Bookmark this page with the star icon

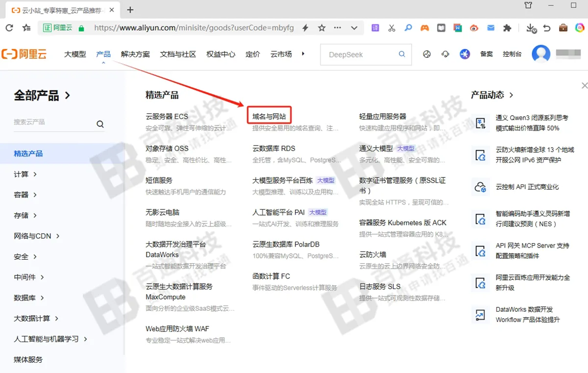(x=321, y=28)
